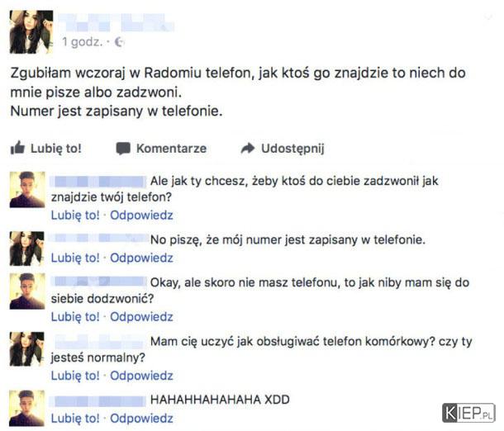Image resolution: width=504 pixels, height=431 pixels.
Task: Like the comment "No piszę, że mój numer"
Action: (x=75, y=258)
